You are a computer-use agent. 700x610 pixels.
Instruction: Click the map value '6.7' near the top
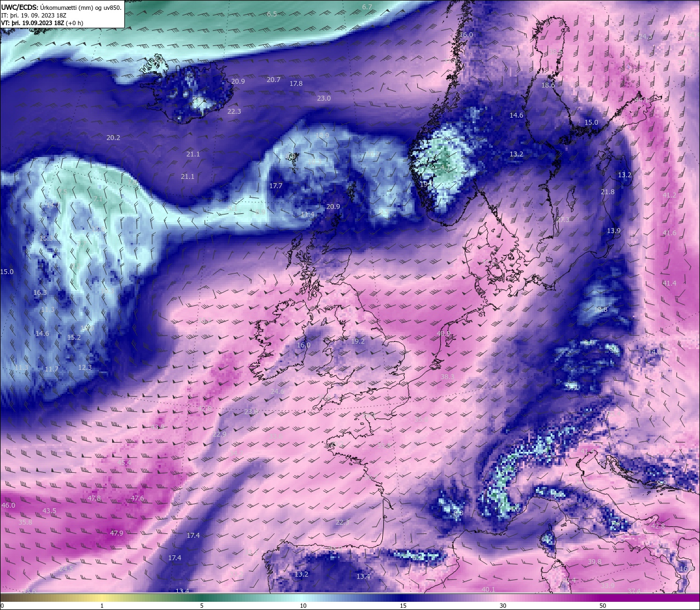tap(367, 7)
